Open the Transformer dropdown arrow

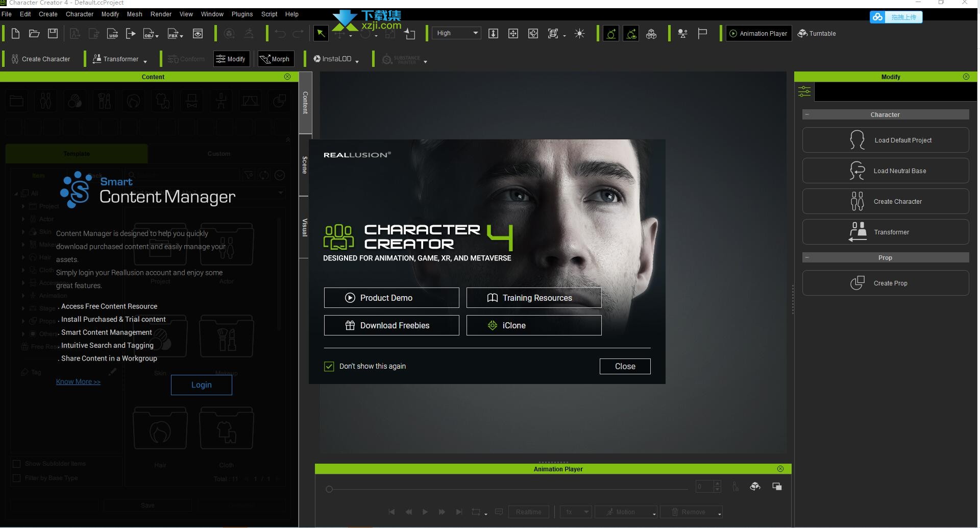(x=145, y=62)
